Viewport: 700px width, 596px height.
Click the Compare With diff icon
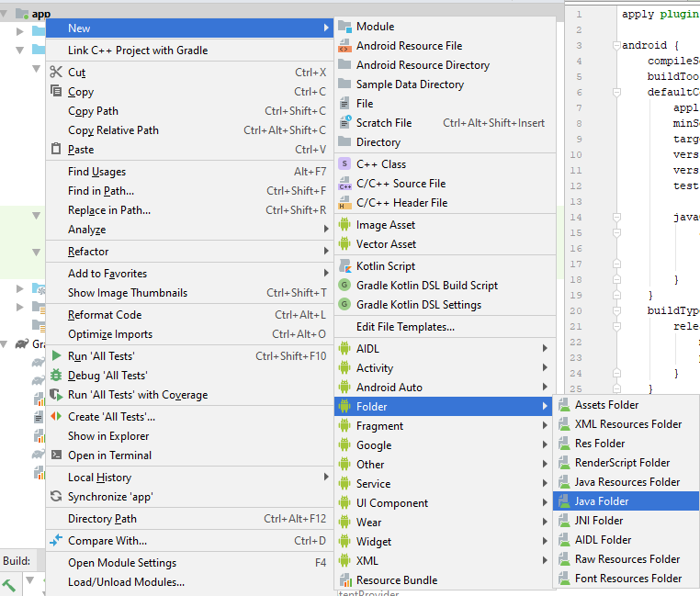point(56,541)
